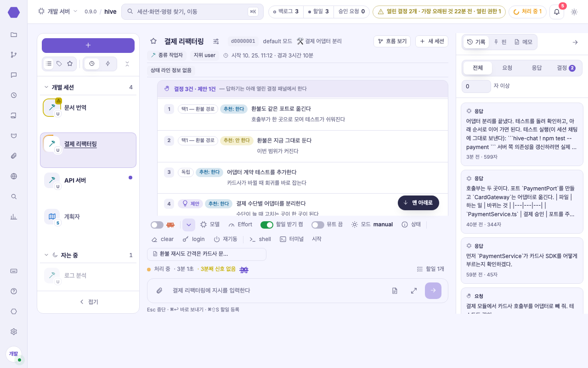Switch theme with the sun icon
Image resolution: width=588 pixels, height=368 pixels.
(574, 12)
